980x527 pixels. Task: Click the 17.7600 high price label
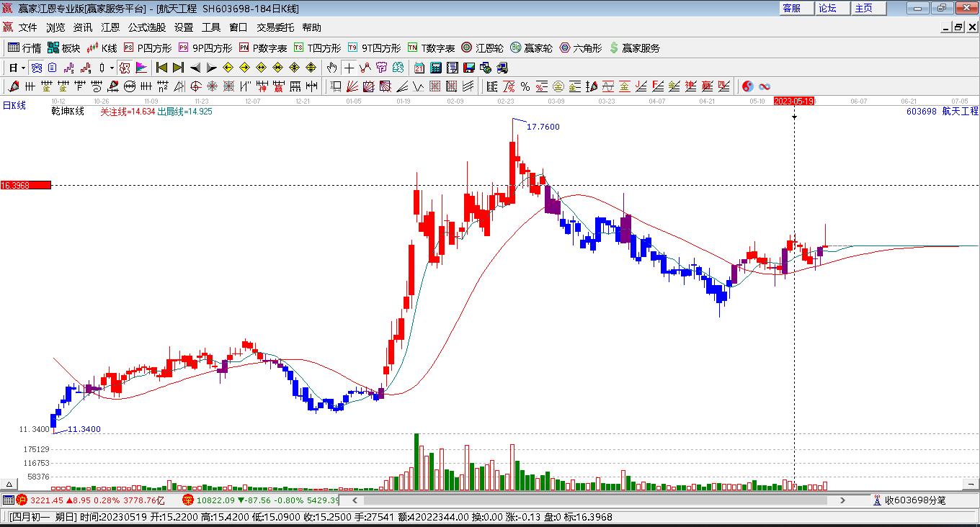tap(543, 127)
